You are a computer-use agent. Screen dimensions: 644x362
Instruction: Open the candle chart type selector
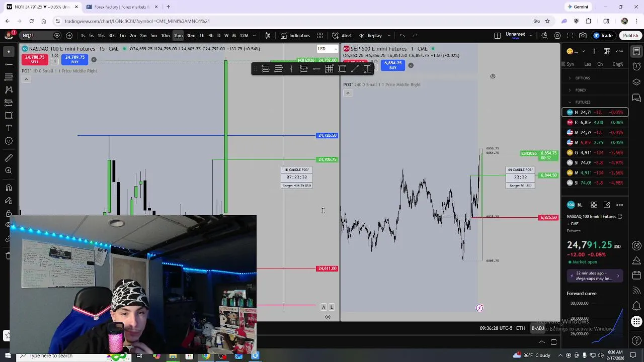268,36
